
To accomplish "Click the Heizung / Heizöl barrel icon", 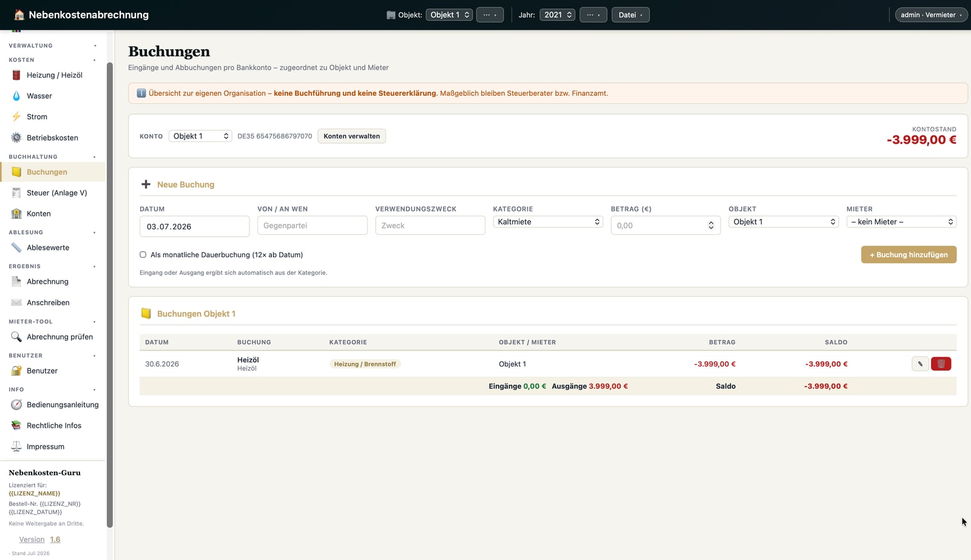I will [16, 75].
